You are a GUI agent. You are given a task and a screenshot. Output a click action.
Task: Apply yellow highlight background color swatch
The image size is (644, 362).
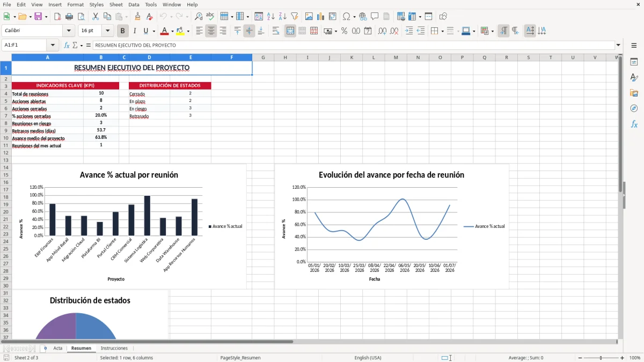point(180,31)
